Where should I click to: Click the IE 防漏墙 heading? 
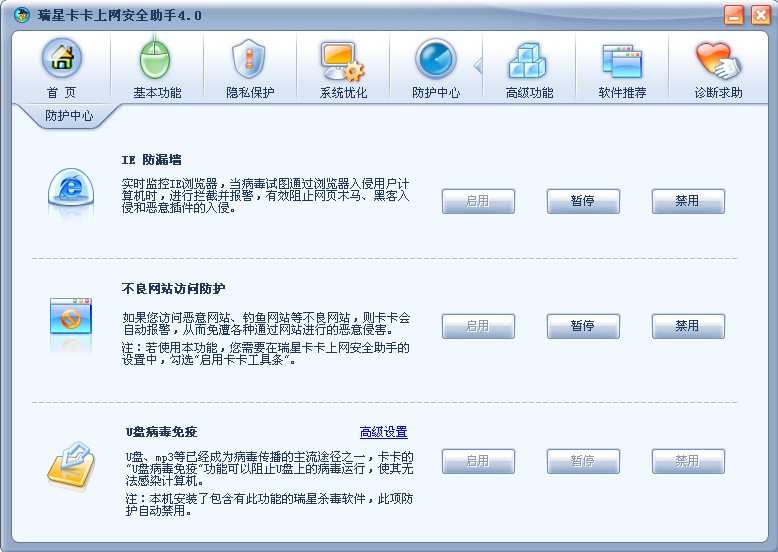151,160
